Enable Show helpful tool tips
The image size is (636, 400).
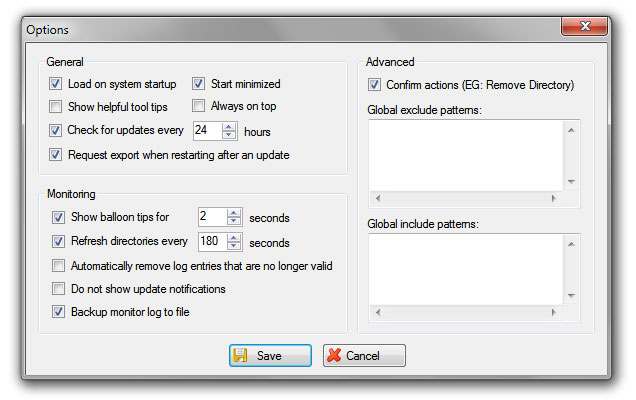tap(56, 107)
